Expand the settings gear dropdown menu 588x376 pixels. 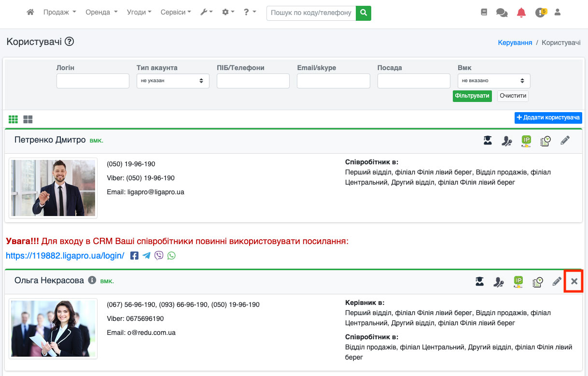[x=228, y=12]
